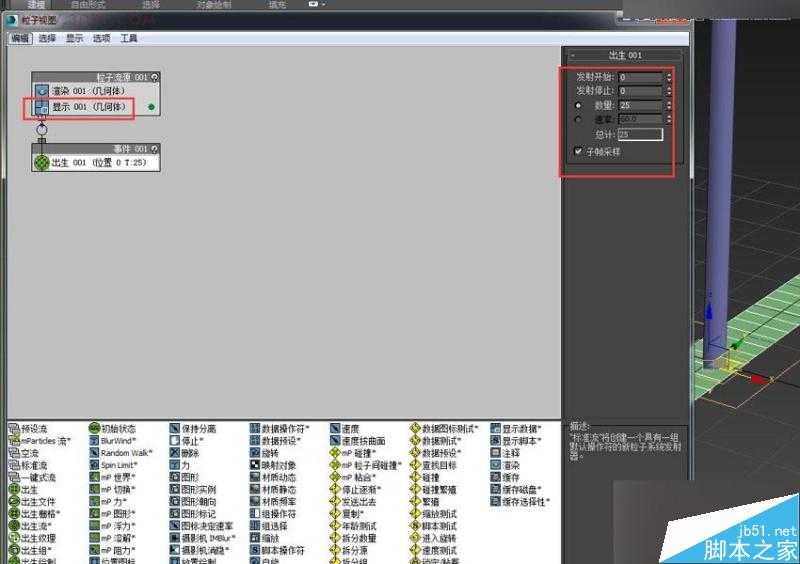Click the 渲染 001 (几何体) row text

[x=89, y=91]
